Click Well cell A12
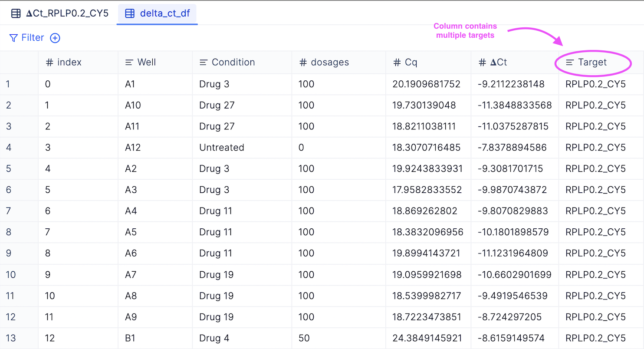This screenshot has height=349, width=644. (x=155, y=148)
